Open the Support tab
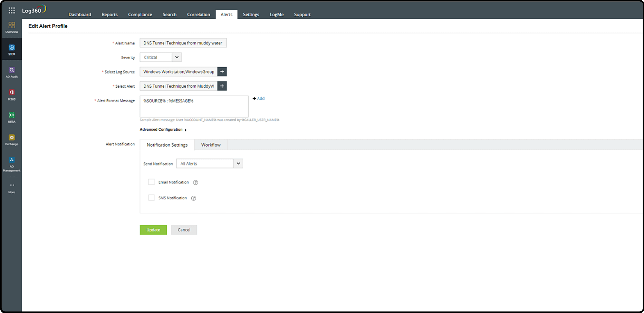This screenshot has width=644, height=313. pyautogui.click(x=302, y=14)
